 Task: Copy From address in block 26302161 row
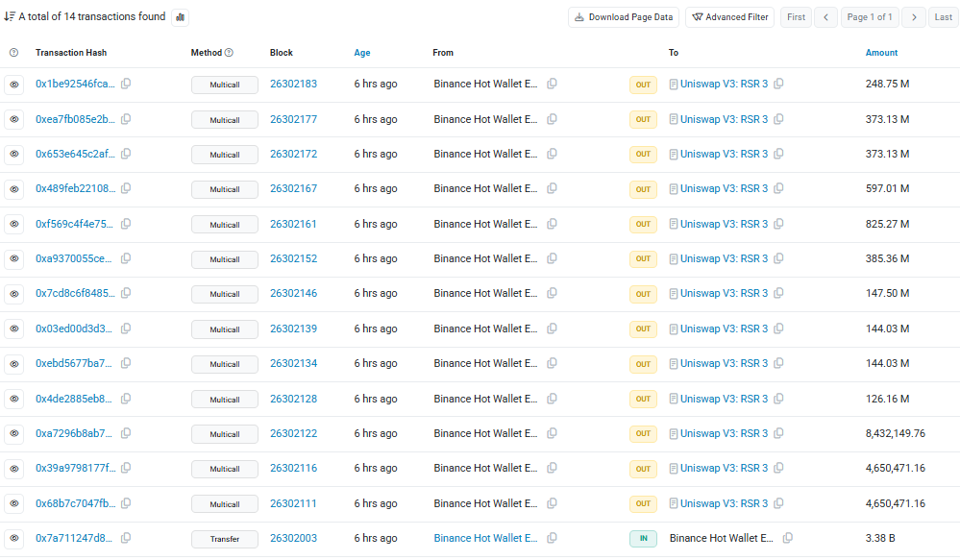pos(553,224)
